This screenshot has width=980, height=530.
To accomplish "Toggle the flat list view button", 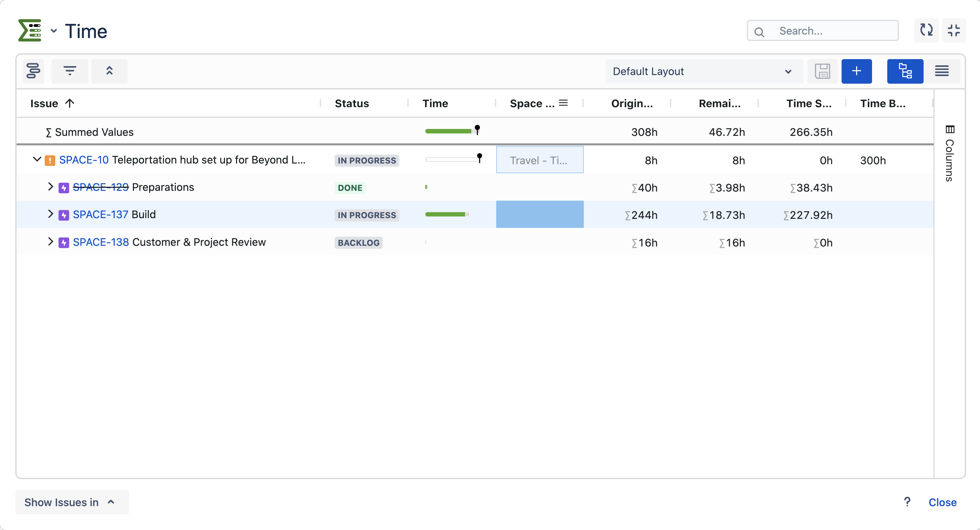I will pyautogui.click(x=942, y=71).
